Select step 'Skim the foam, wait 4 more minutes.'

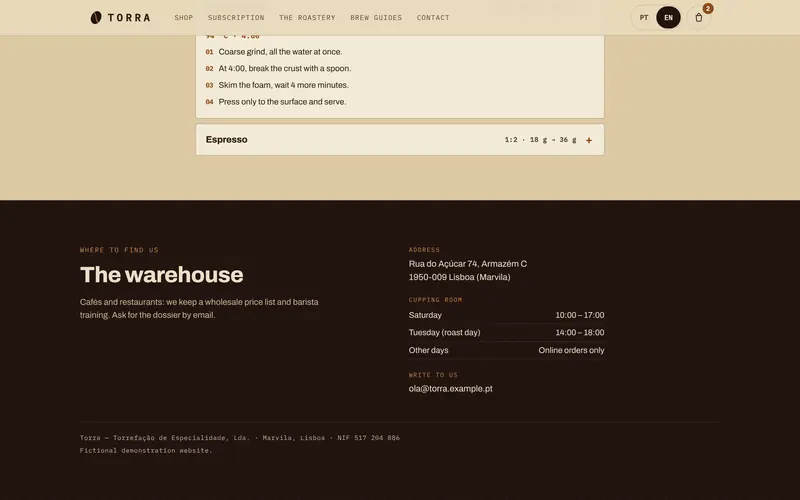284,85
